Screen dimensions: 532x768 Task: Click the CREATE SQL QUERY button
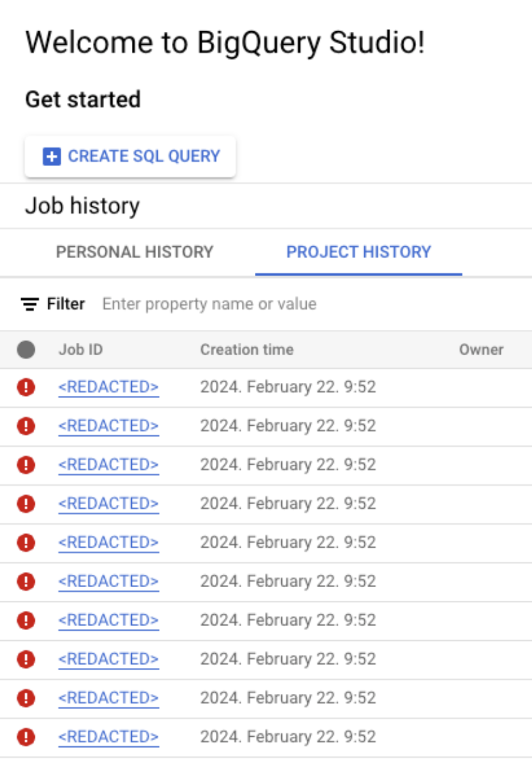click(130, 157)
